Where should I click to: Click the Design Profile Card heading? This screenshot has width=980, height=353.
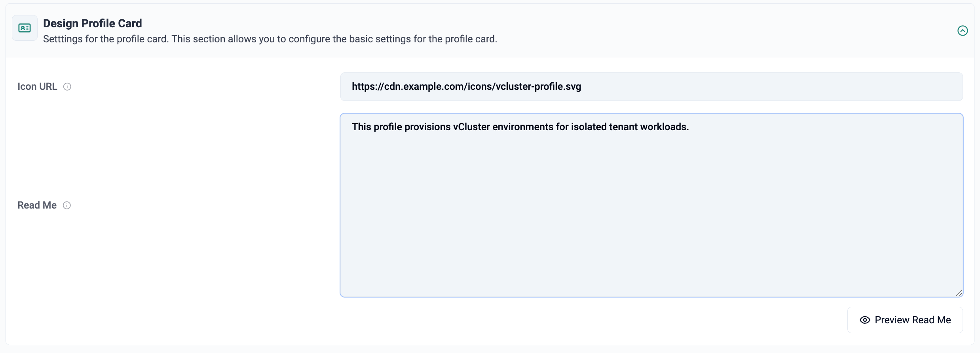92,23
